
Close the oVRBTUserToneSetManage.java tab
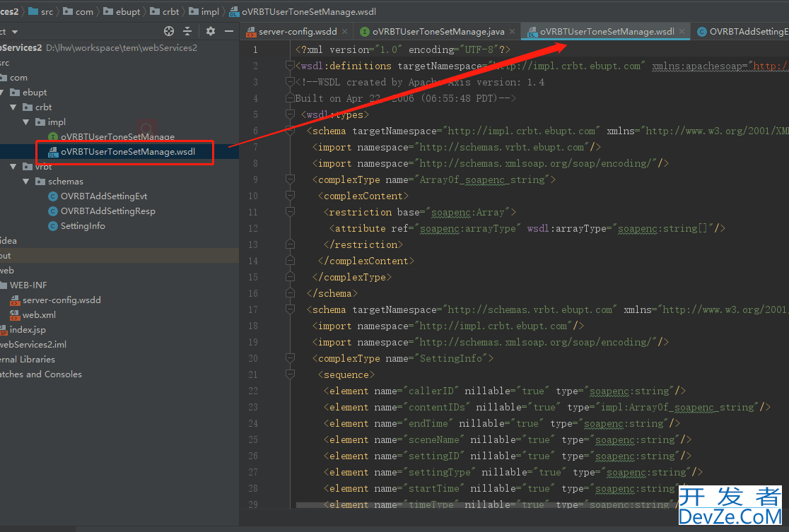513,31
